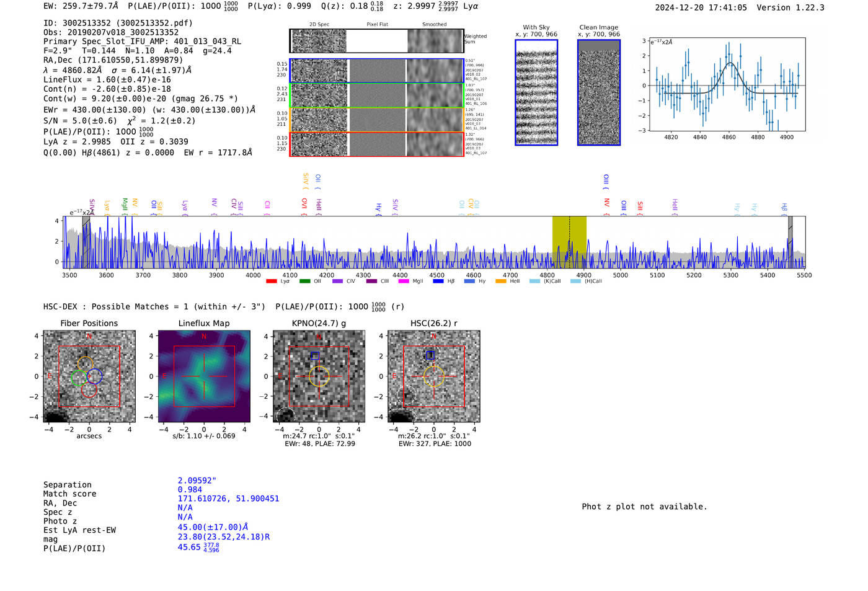Select the LyA z = 2.9985 text

click(77, 142)
